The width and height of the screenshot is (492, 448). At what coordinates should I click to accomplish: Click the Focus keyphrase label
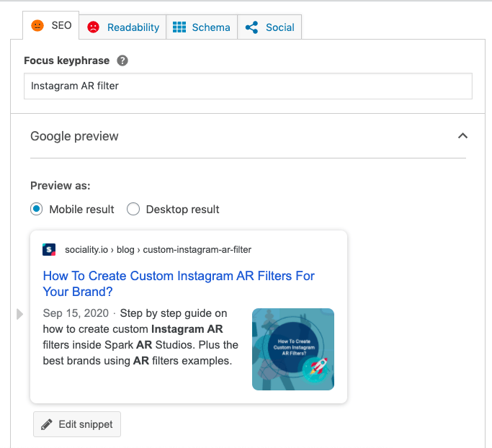[x=66, y=61]
